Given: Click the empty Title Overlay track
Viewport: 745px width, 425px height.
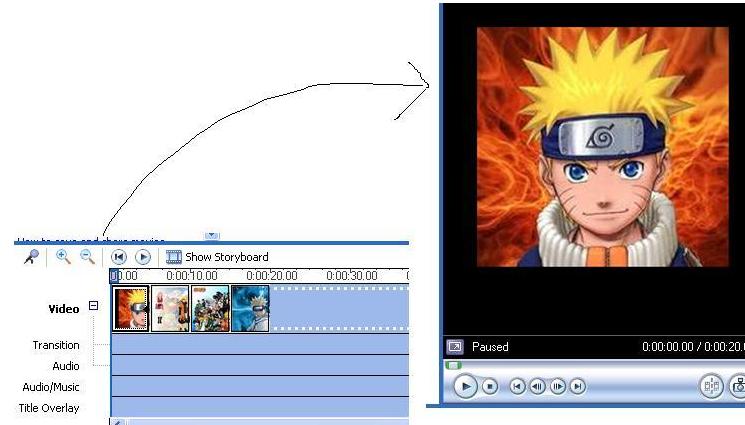Looking at the screenshot, I should (x=260, y=407).
